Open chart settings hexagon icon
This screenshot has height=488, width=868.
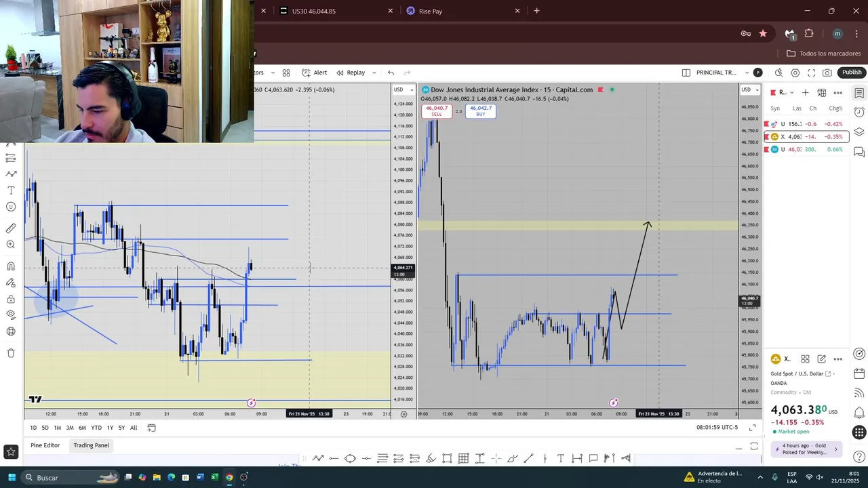[x=795, y=73]
